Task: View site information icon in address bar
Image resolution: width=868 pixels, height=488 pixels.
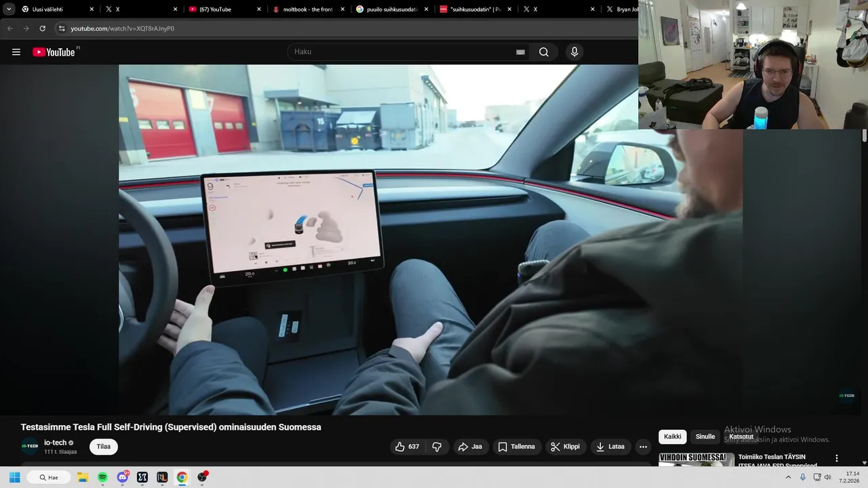Action: tap(62, 28)
